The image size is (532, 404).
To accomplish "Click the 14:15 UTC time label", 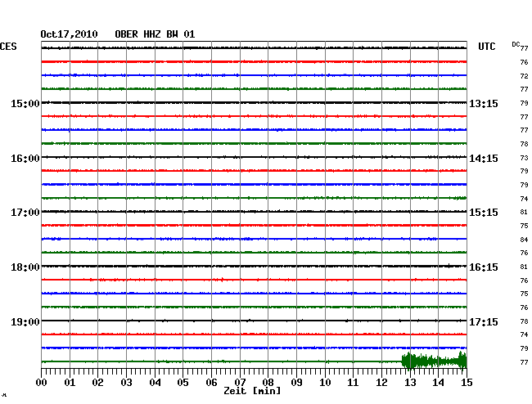I will pyautogui.click(x=484, y=159).
